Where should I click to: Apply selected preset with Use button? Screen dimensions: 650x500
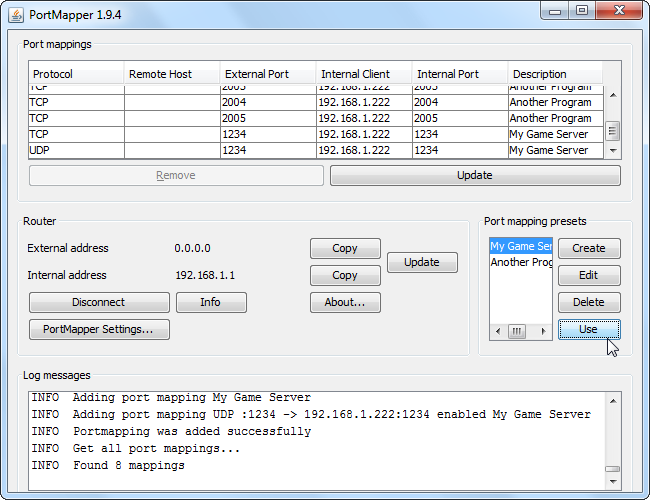tap(589, 329)
